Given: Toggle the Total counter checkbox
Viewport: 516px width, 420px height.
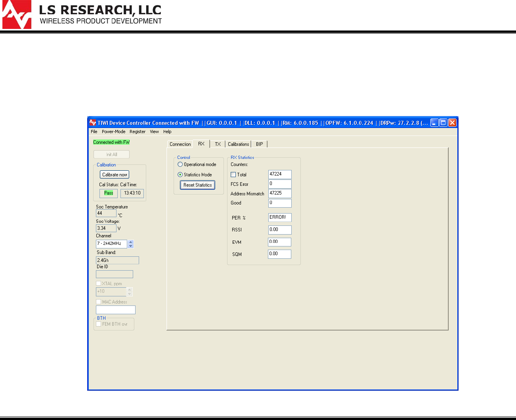Looking at the screenshot, I should [233, 174].
